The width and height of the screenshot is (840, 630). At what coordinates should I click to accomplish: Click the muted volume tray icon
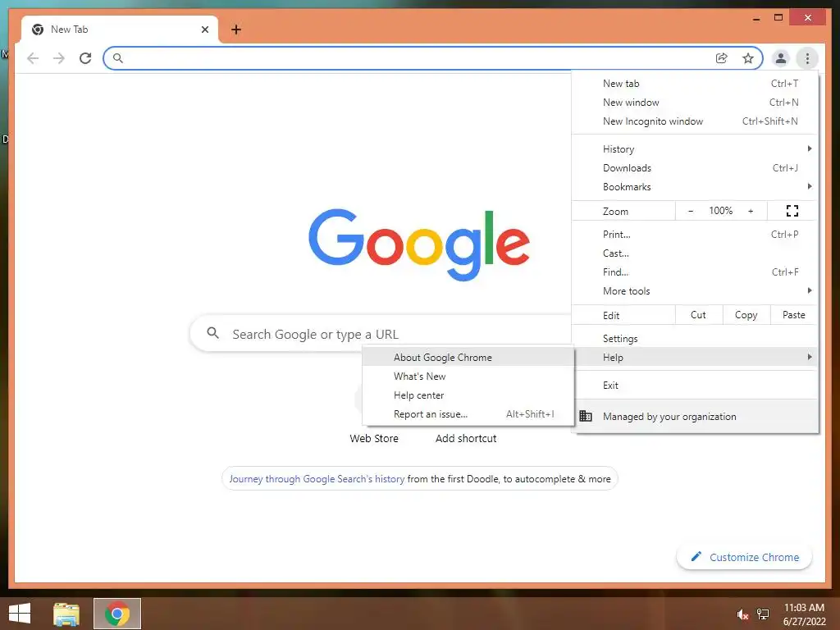(742, 614)
